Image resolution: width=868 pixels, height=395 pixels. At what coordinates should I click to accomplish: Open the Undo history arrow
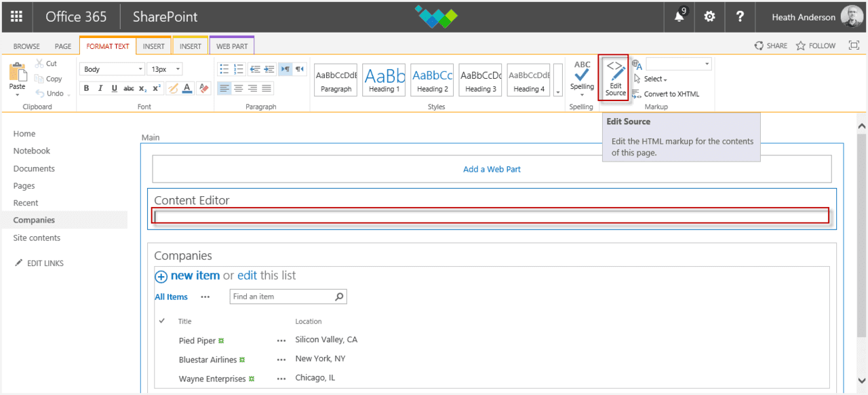click(x=68, y=94)
